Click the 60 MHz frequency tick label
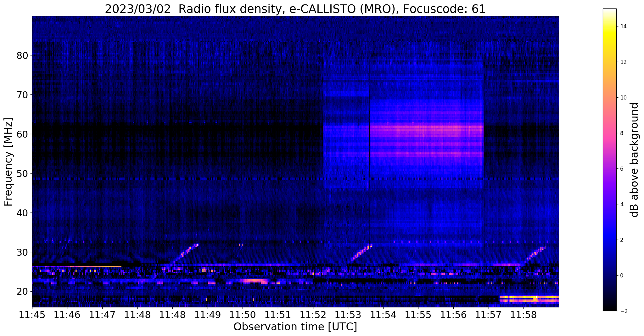Viewport: 644px width, 336px height. tap(22, 134)
